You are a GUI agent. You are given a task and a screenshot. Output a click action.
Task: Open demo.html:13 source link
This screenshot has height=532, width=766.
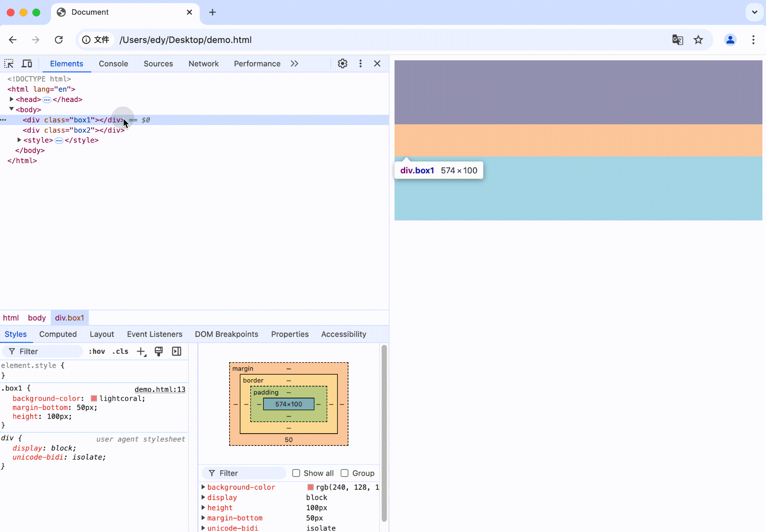pos(160,389)
